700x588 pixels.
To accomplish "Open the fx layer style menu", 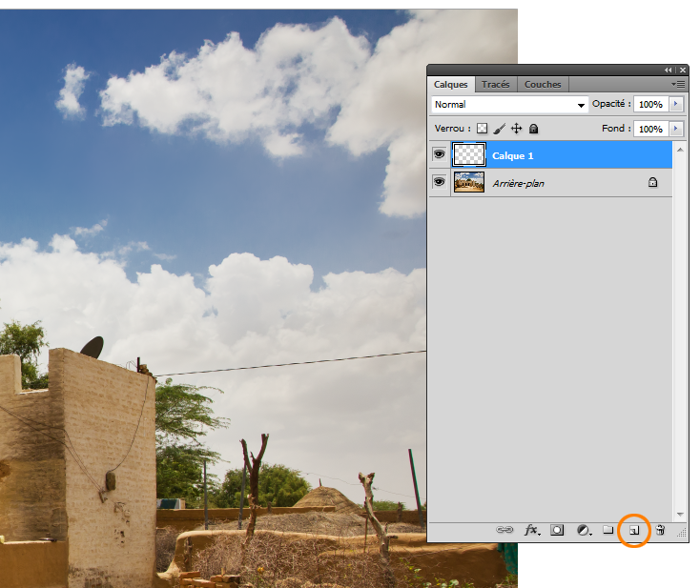I will coord(532,530).
